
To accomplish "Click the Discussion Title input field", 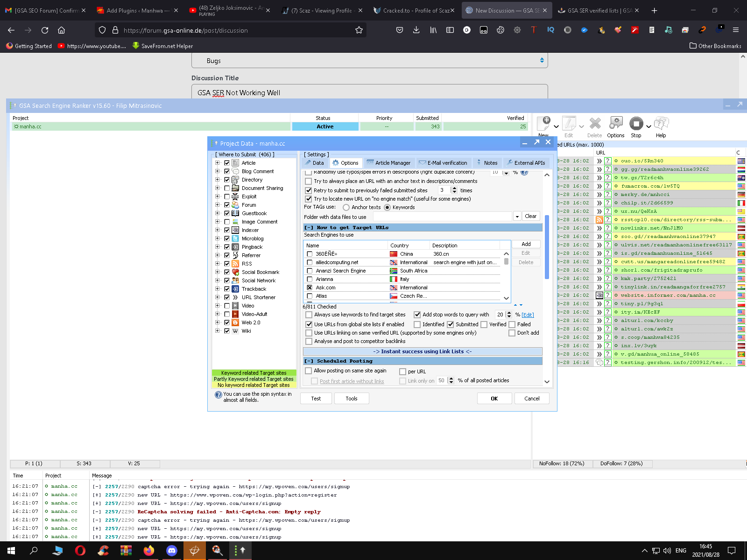I will click(369, 92).
